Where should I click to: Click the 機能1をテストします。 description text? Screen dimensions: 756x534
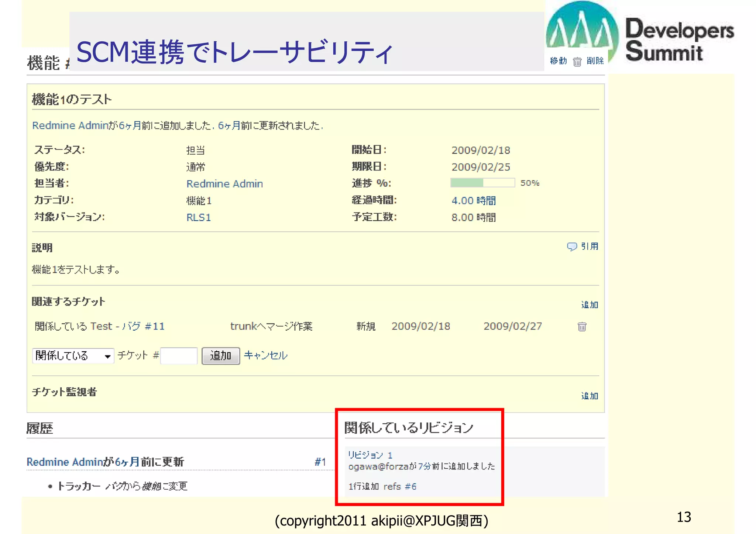76,270
